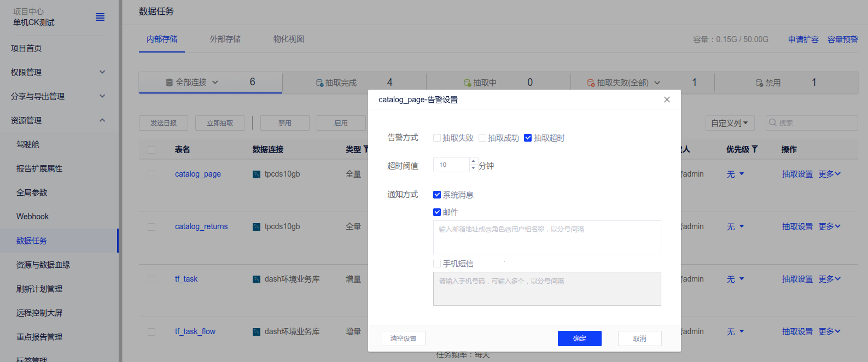Close the catalog_page alert settings dialog
This screenshot has height=362, width=868.
click(x=667, y=100)
